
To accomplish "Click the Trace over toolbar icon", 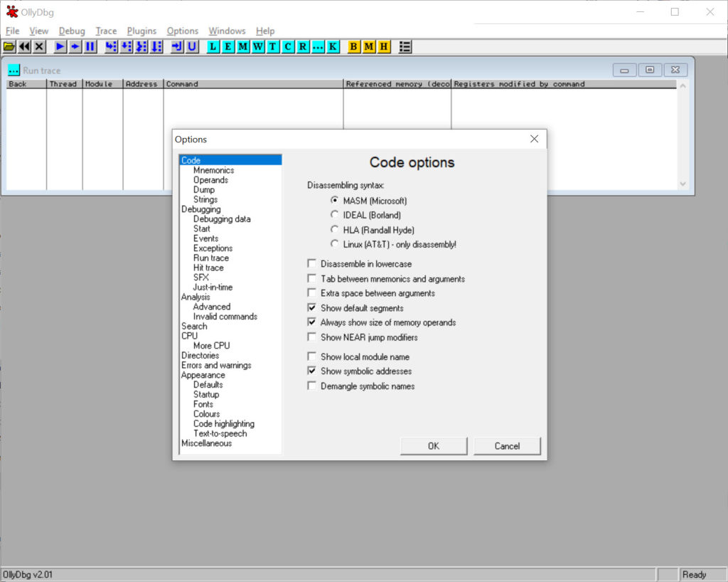I will click(156, 46).
